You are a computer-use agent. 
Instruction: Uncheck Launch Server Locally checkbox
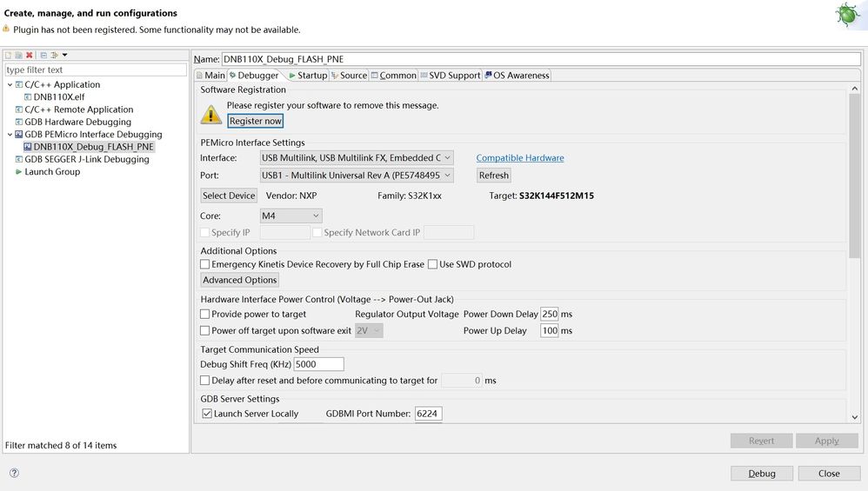click(207, 414)
